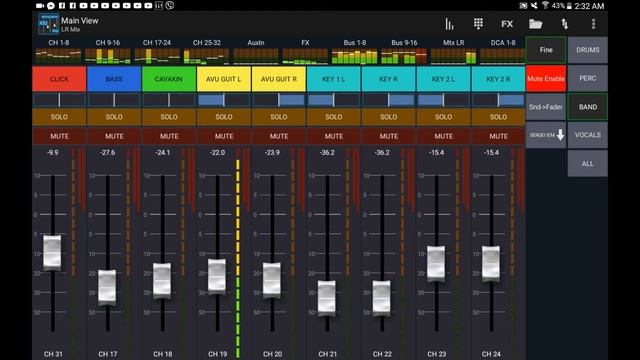The image size is (640, 360).
Task: Click the -9.9 level value
Action: coord(52,153)
